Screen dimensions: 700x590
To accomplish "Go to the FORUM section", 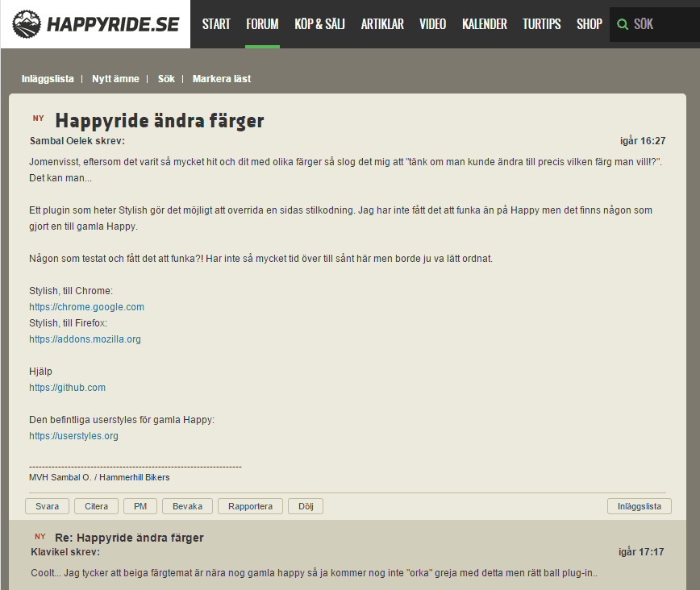I will tap(262, 24).
